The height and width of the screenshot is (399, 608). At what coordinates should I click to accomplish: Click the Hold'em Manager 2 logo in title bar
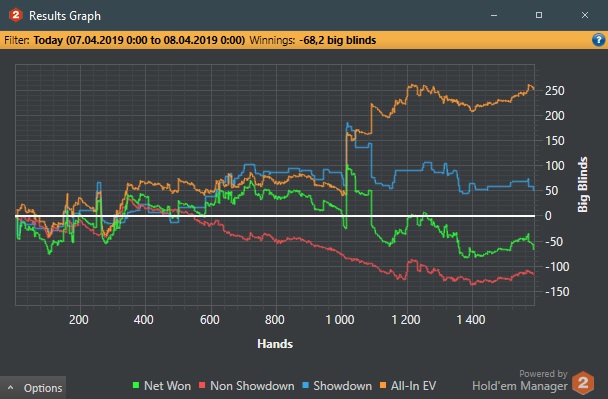[16, 15]
